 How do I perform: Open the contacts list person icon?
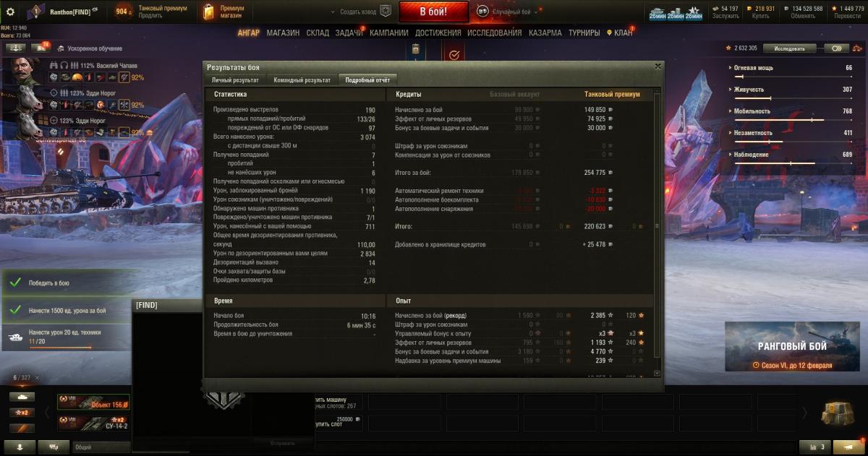tap(20, 447)
